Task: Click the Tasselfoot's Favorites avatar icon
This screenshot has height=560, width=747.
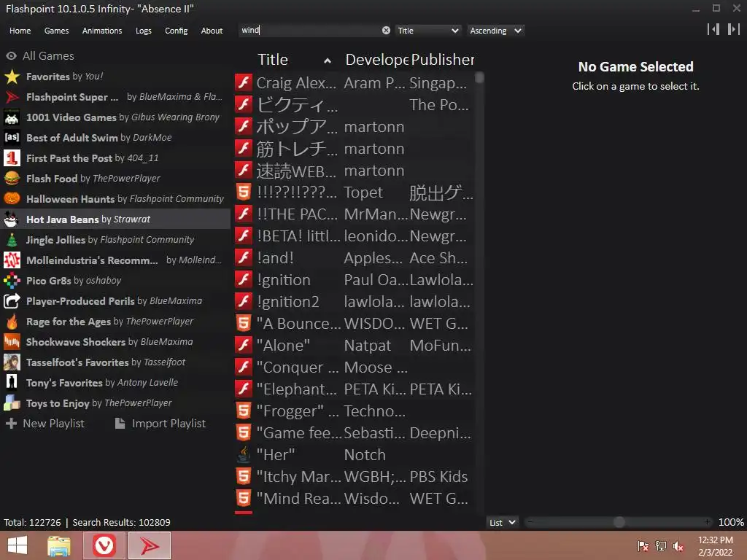Action: pyautogui.click(x=12, y=362)
